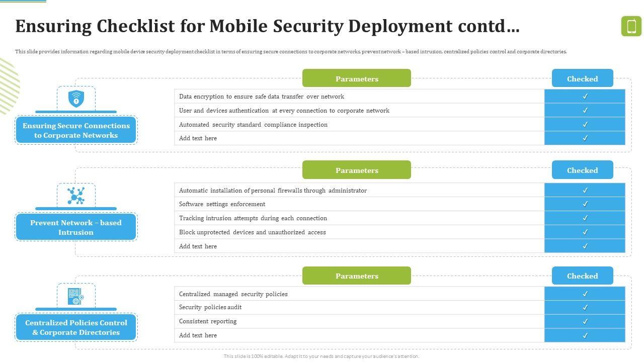Toggle checkmark for Security policies audit
This screenshot has width=644, height=362.
coord(585,307)
